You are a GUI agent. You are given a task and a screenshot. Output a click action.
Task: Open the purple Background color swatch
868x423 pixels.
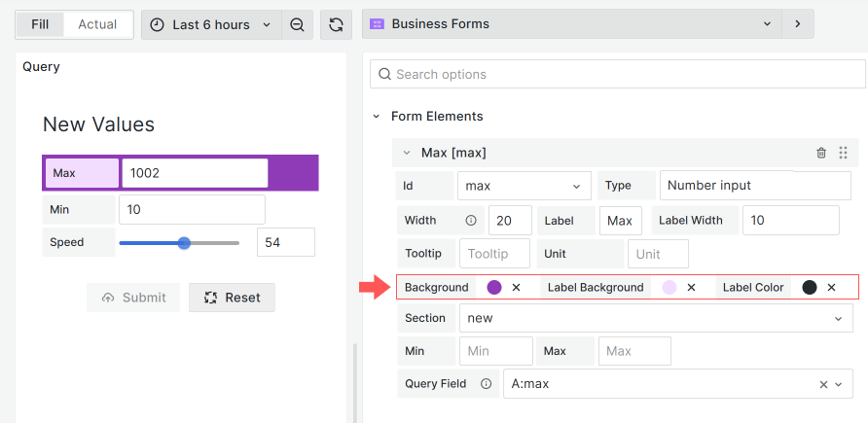pos(494,287)
